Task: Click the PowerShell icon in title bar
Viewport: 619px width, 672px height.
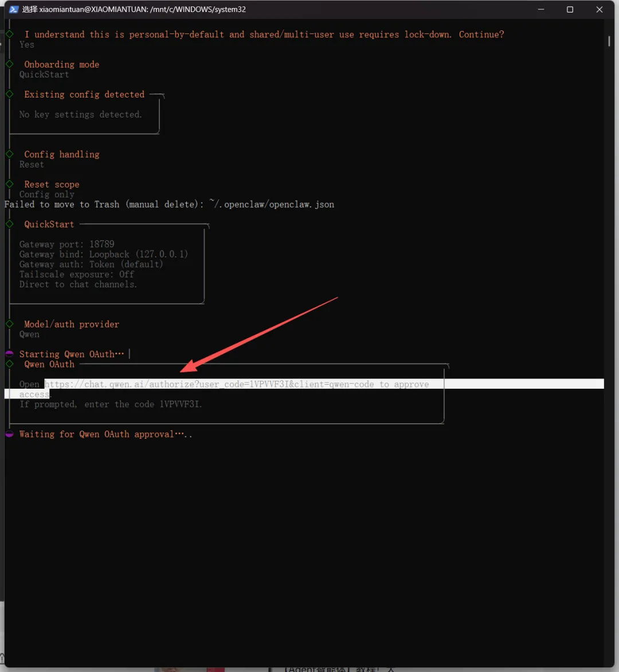Action: click(x=14, y=9)
